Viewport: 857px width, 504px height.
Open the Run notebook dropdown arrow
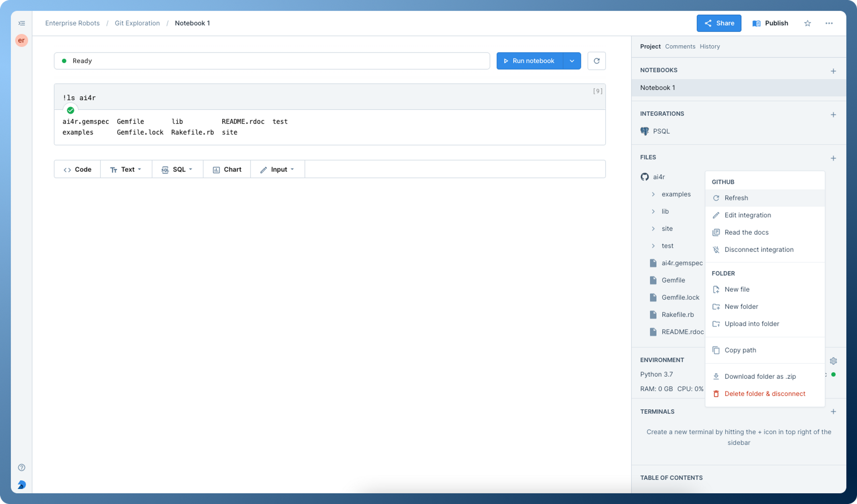[x=572, y=60]
